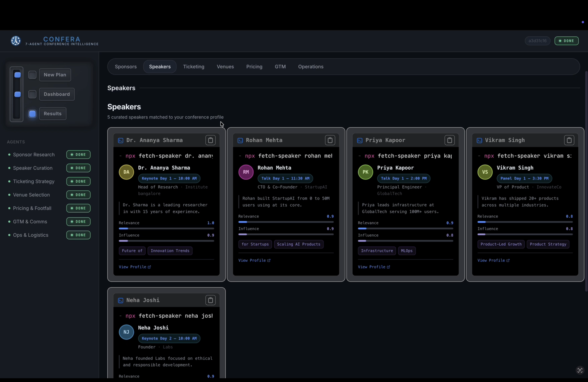
Task: Click terminal icon beside Neha Joshi title
Action: click(x=121, y=300)
